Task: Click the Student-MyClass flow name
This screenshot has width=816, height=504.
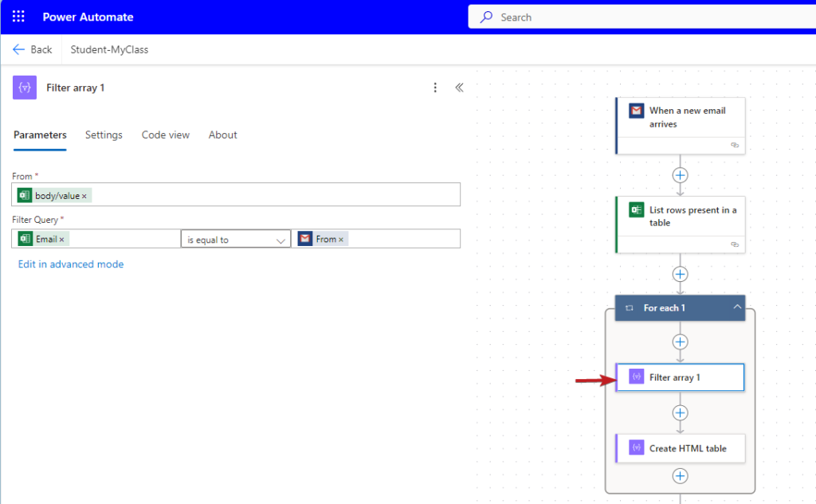Action: tap(109, 49)
